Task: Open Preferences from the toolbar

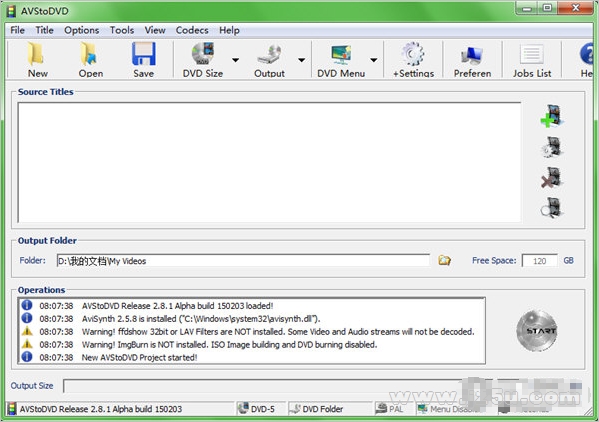Action: (x=472, y=60)
